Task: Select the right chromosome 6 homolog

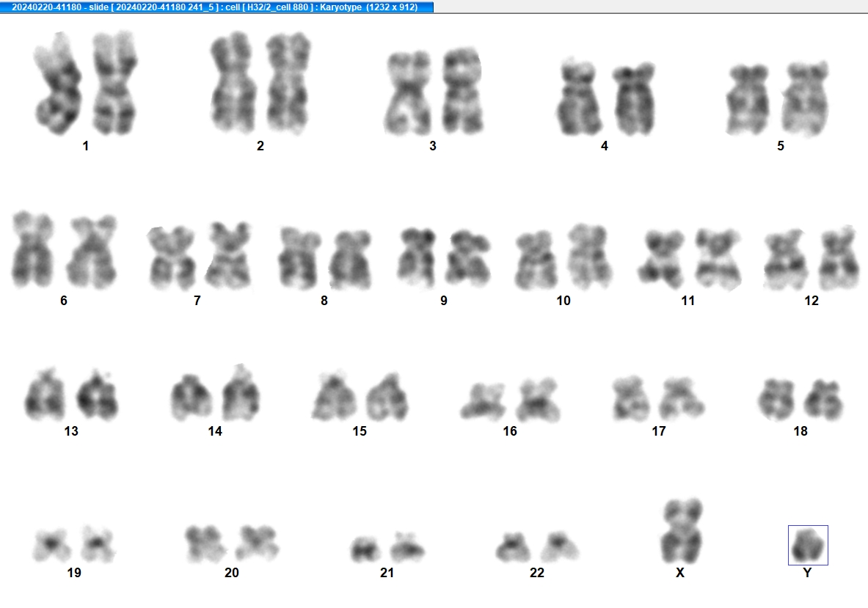Action: pos(92,253)
